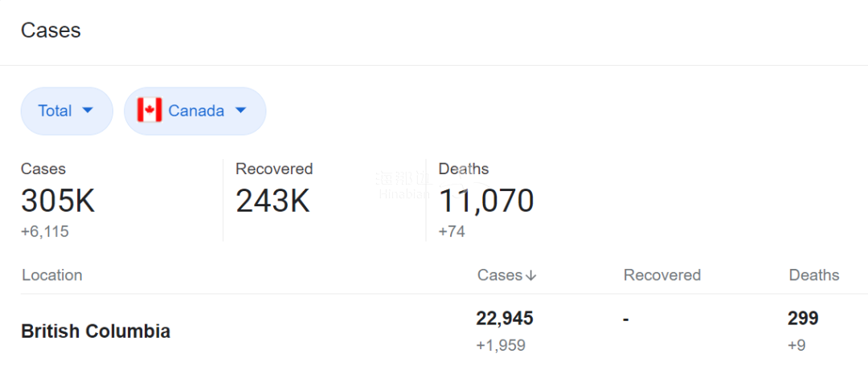Click British Columbia's 299 deaths value

[x=803, y=319]
